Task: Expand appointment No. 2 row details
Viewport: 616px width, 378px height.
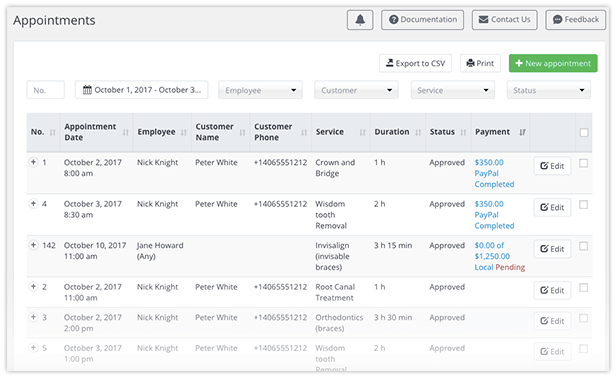Action: pos(33,286)
